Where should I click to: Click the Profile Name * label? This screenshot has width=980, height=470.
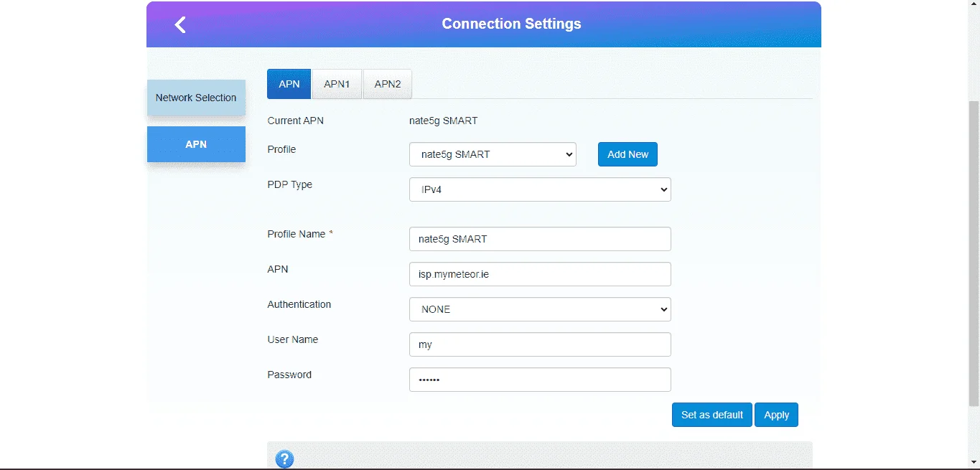coord(300,234)
